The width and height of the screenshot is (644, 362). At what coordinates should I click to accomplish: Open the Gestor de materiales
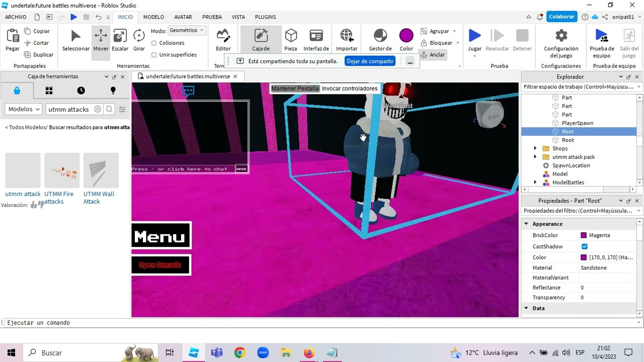pyautogui.click(x=380, y=41)
